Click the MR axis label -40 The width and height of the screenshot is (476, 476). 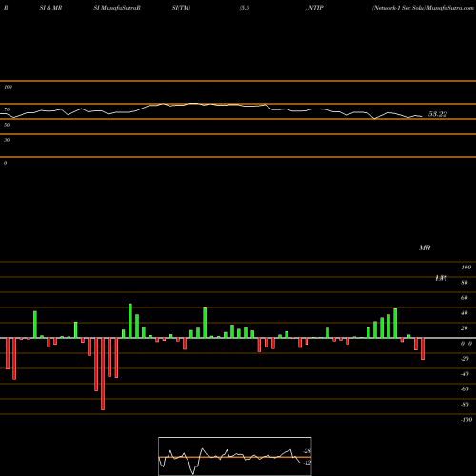(x=465, y=374)
